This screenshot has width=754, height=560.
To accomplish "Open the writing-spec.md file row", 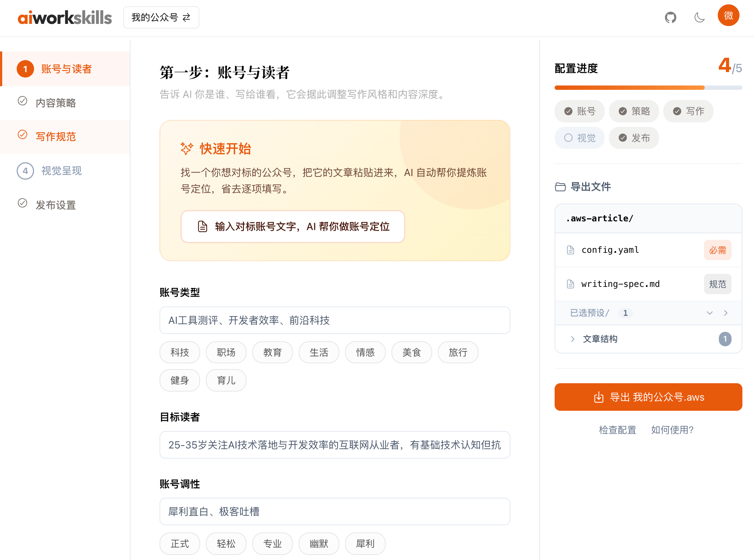I will (649, 284).
